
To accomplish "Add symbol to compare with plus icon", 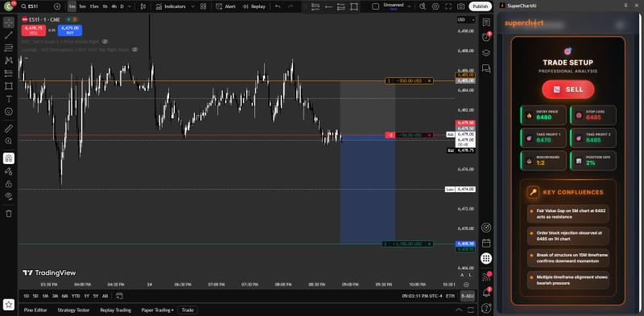I will [57, 6].
